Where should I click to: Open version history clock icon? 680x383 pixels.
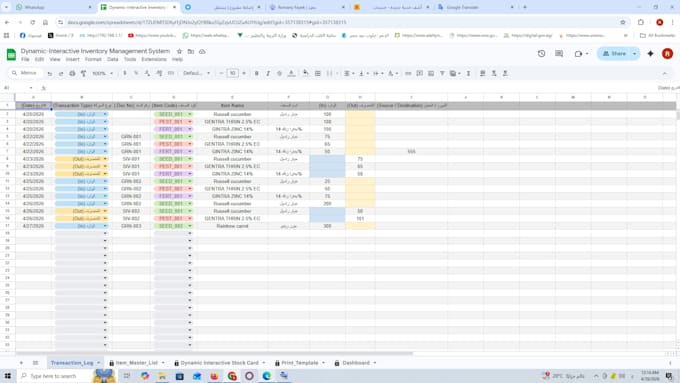[541, 54]
